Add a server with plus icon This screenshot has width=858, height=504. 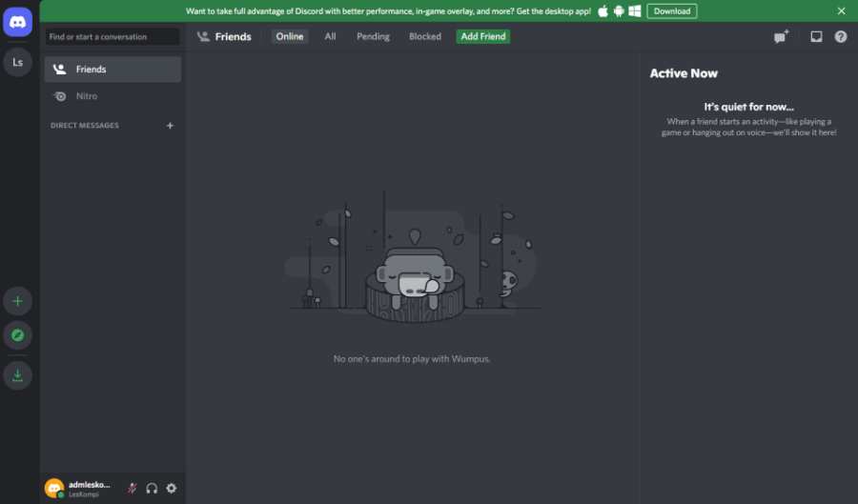[x=17, y=301]
